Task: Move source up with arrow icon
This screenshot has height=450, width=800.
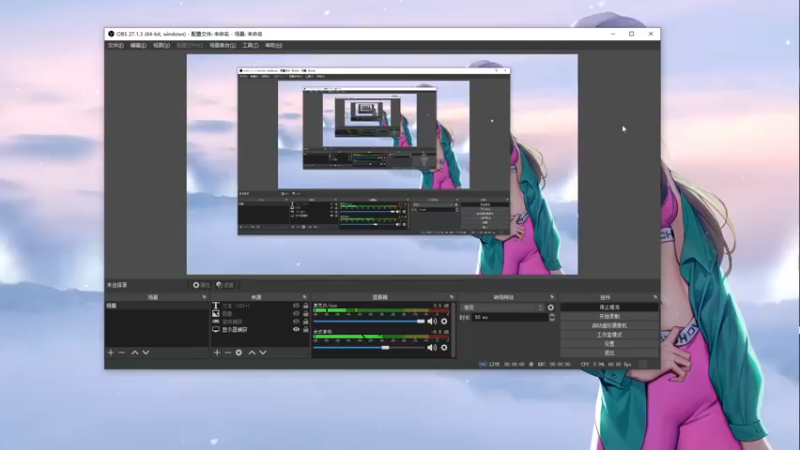Action: (x=252, y=353)
